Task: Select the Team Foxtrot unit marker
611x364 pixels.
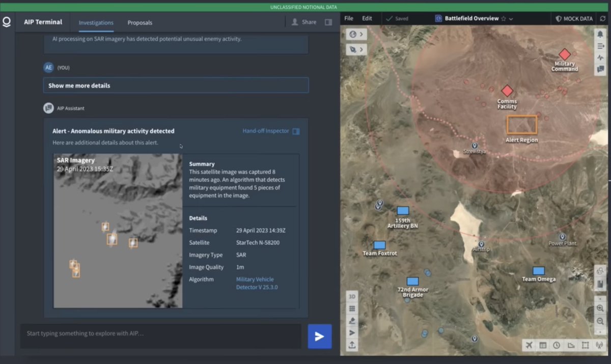Action: coord(380,245)
